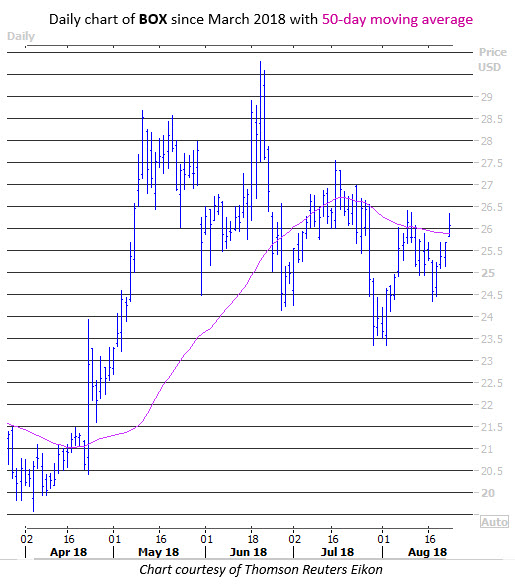The width and height of the screenshot is (515, 584).
Task: Click the 24.5 price axis label
Action: (492, 295)
